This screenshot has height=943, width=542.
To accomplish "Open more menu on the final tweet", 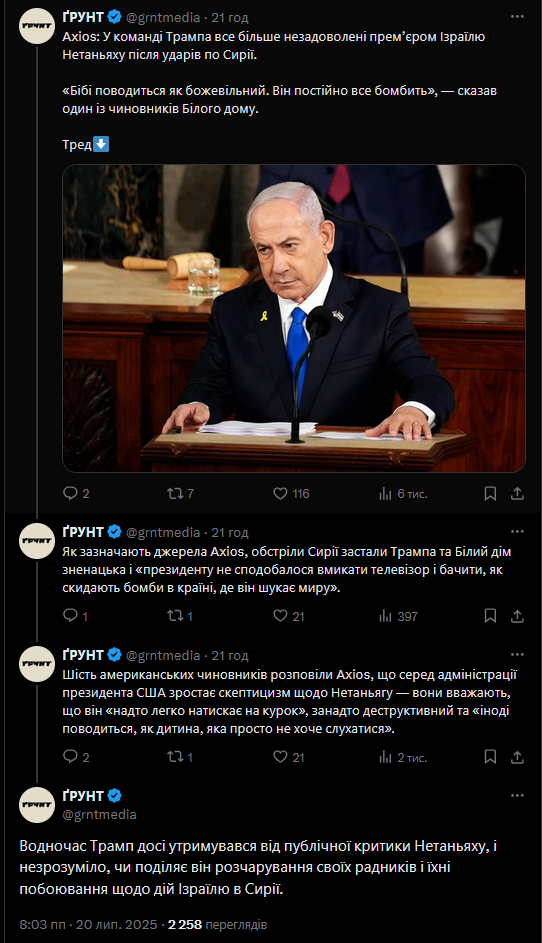I will pos(517,795).
